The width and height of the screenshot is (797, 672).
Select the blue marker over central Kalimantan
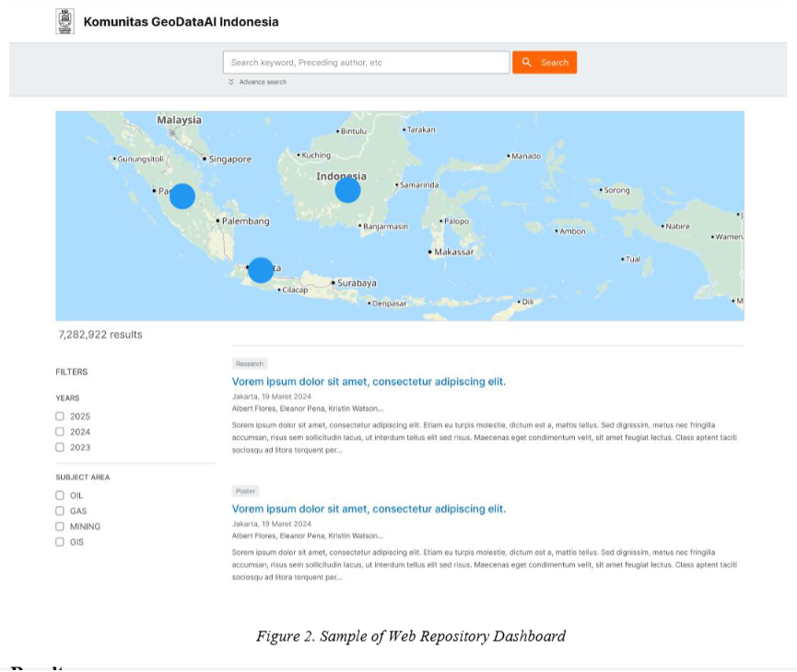[346, 189]
